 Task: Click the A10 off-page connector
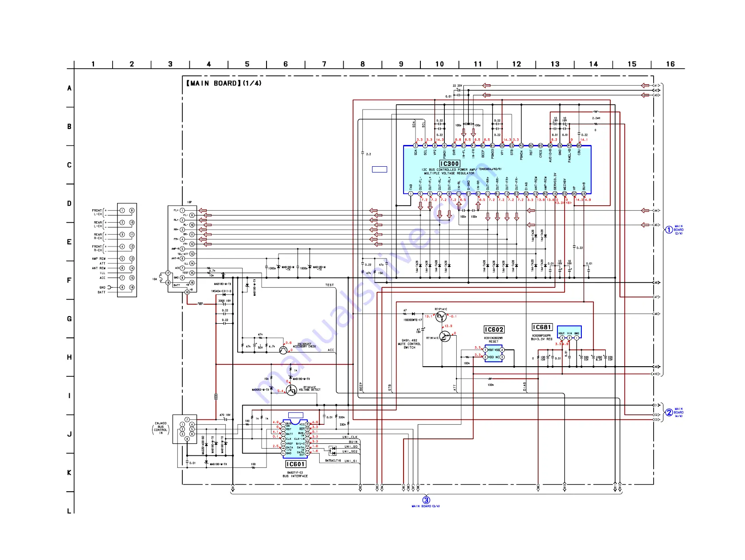pyautogui.click(x=656, y=374)
